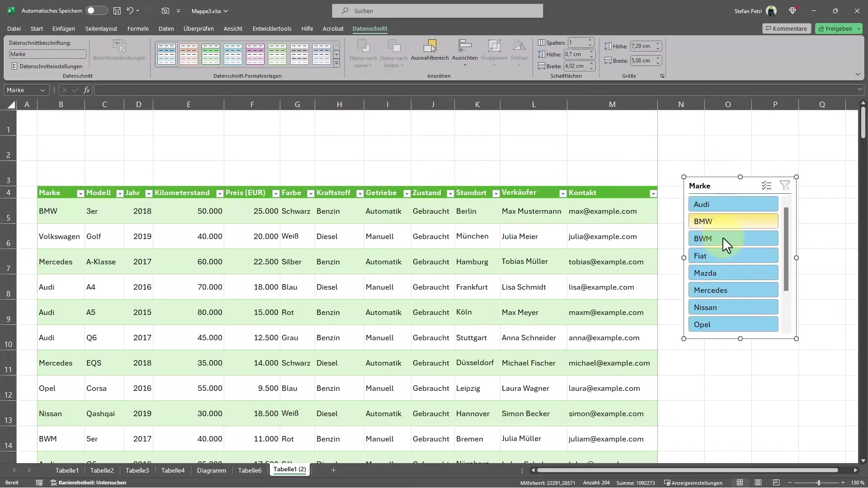
Task: Open the Mappe3.xlsx file name dropdown
Action: pos(210,11)
